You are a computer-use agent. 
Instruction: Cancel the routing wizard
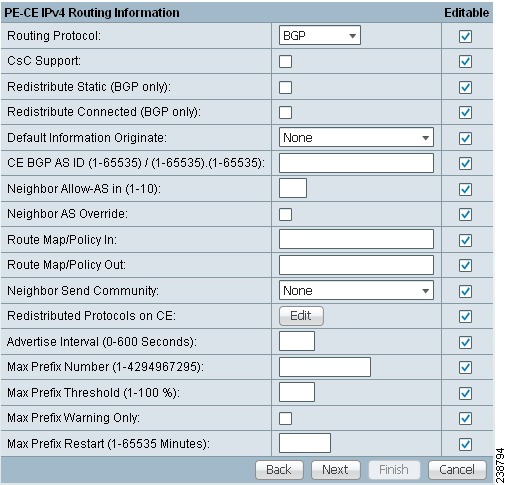pyautogui.click(x=457, y=470)
